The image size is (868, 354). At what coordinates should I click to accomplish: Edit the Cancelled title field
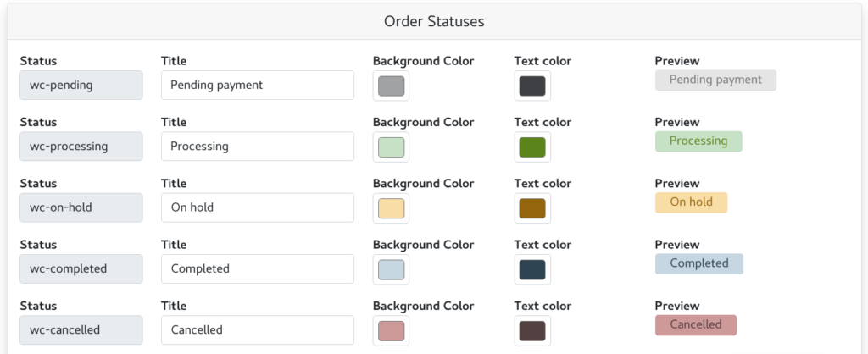[258, 330]
